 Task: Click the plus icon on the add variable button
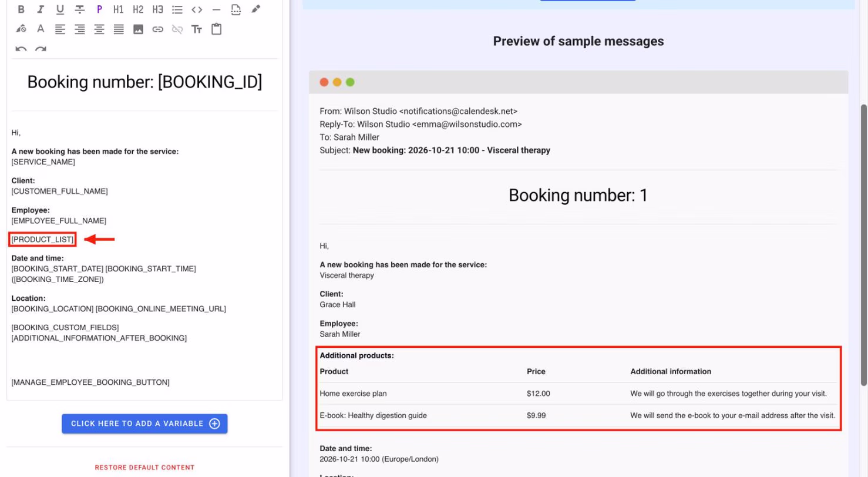(214, 424)
